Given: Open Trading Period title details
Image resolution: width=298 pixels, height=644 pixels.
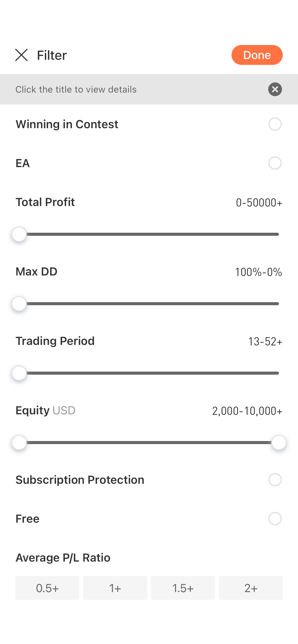Looking at the screenshot, I should 55,341.
